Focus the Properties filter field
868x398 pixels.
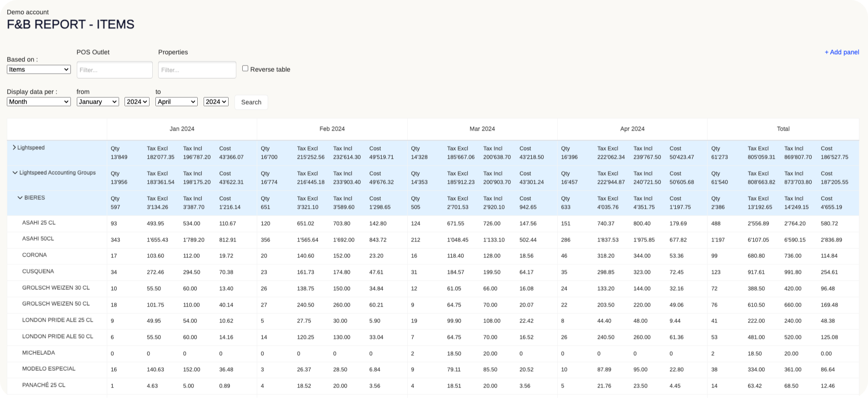[197, 70]
